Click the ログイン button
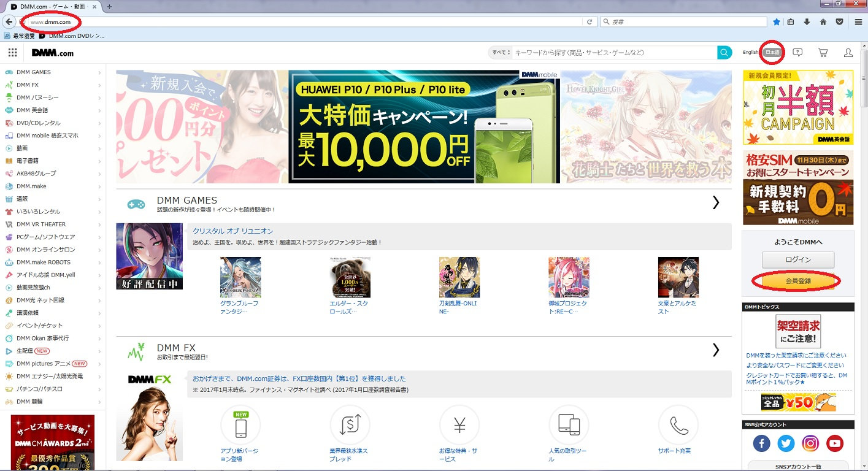Viewport: 868px width, 471px height. coord(798,259)
